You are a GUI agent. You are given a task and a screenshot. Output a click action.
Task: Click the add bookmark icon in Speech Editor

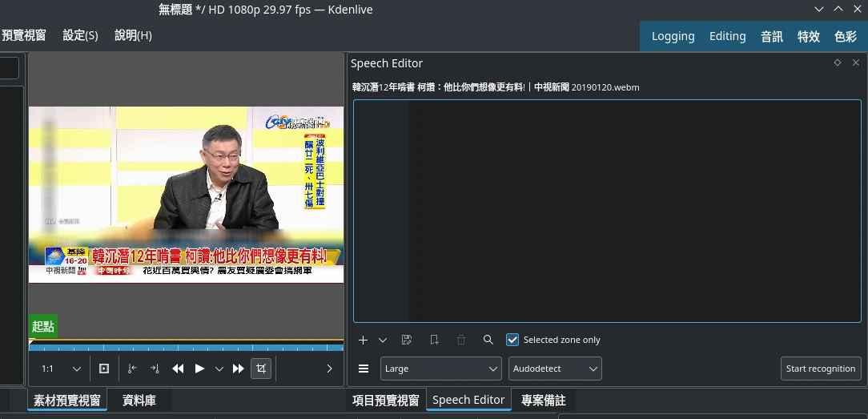tap(434, 340)
